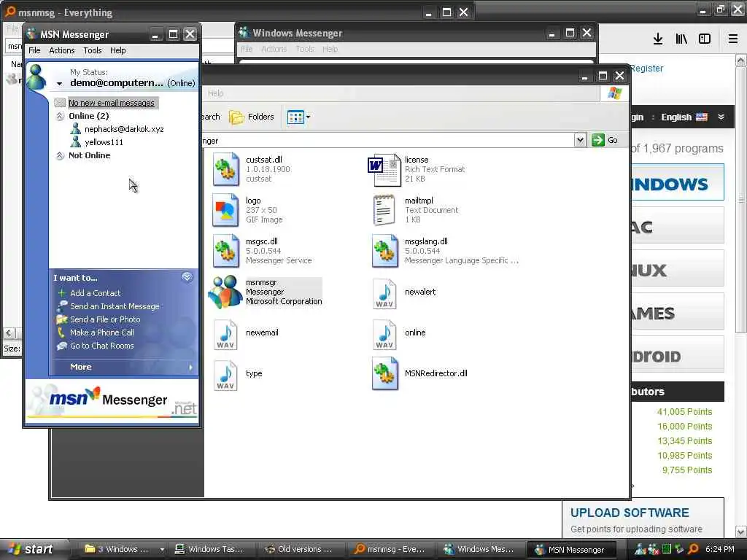Open the Explorer address bar dropdown

click(x=580, y=140)
